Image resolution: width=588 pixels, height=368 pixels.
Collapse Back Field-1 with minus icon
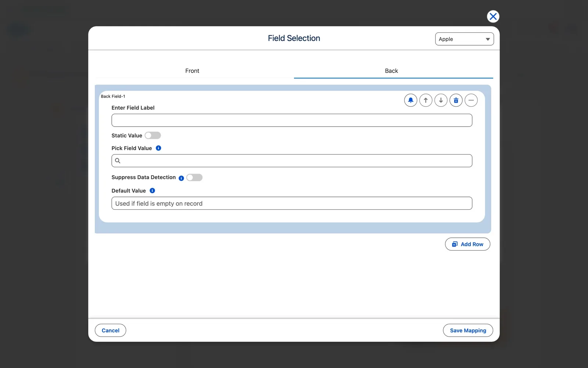[471, 100]
